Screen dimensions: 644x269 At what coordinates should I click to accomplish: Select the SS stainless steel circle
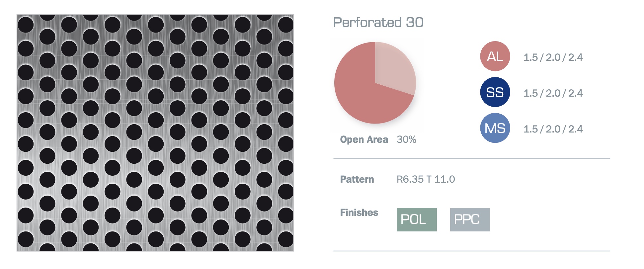[x=495, y=92]
